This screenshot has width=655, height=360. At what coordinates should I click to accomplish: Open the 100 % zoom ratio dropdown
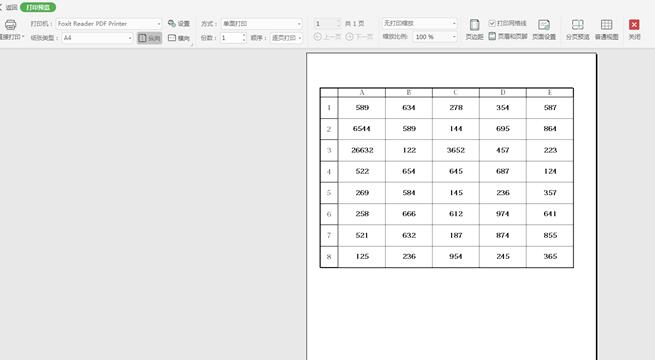(x=435, y=37)
